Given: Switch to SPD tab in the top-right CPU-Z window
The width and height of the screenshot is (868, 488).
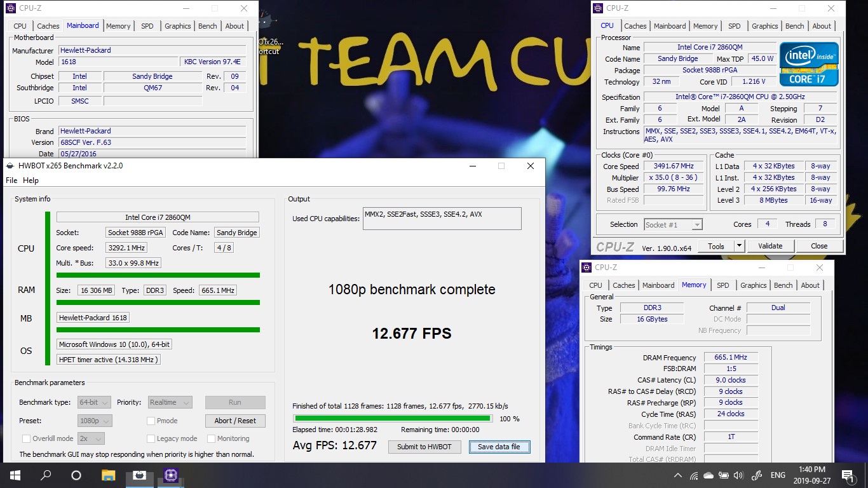Looking at the screenshot, I should [x=735, y=26].
